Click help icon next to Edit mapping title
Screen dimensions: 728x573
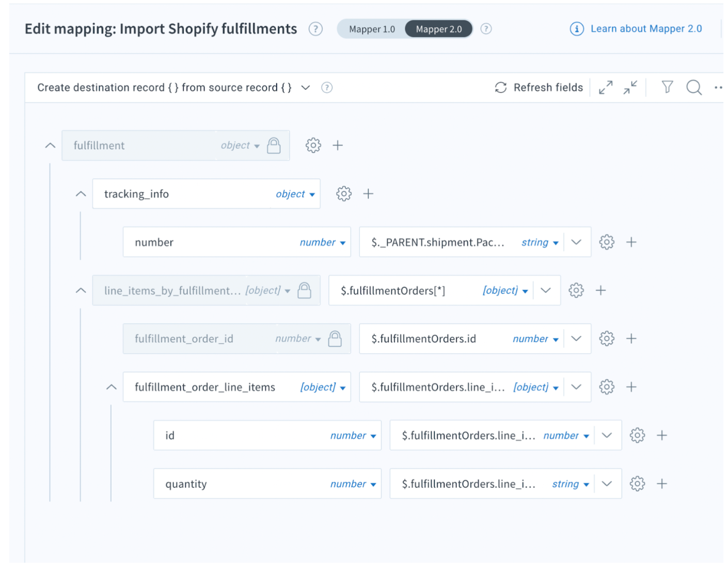click(x=315, y=29)
